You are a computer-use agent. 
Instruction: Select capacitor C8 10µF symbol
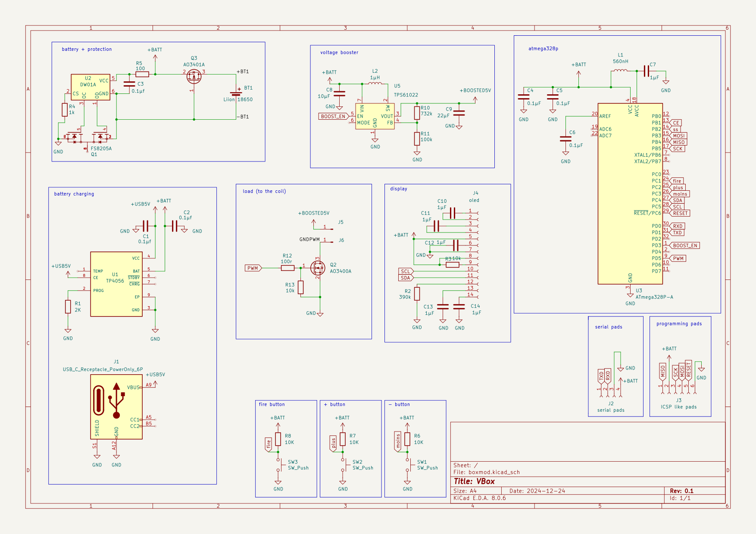340,93
